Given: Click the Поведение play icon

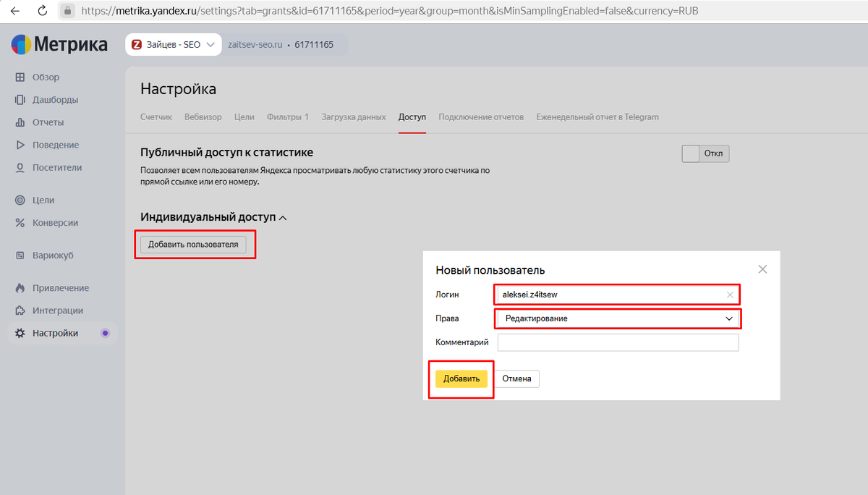Looking at the screenshot, I should coord(20,145).
